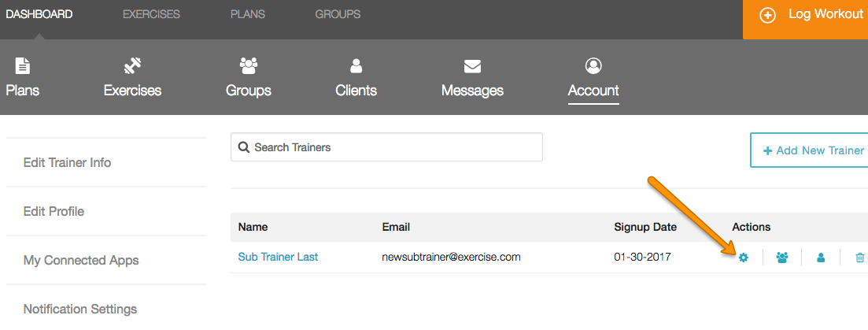Click single person icon in Sub Trainer Last row

click(x=821, y=258)
